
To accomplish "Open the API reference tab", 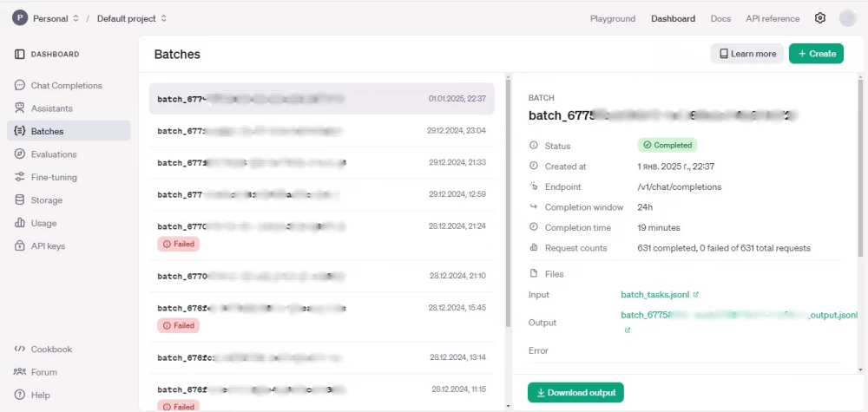I will point(773,18).
